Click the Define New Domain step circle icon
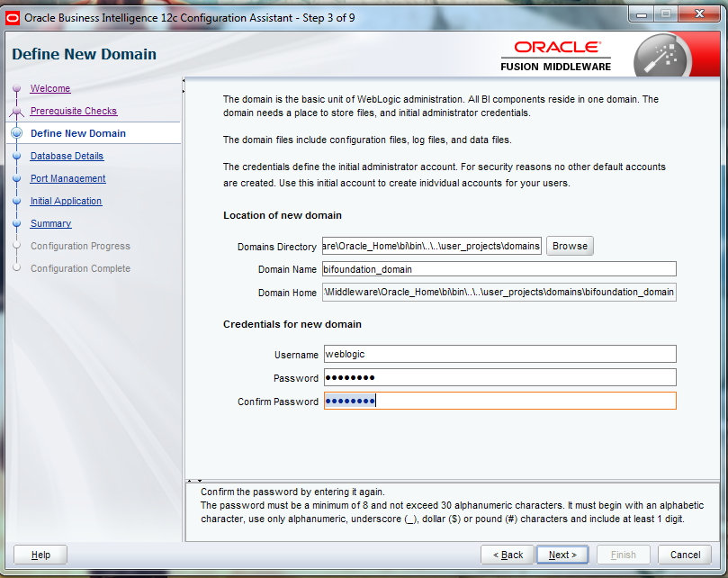 (x=17, y=133)
